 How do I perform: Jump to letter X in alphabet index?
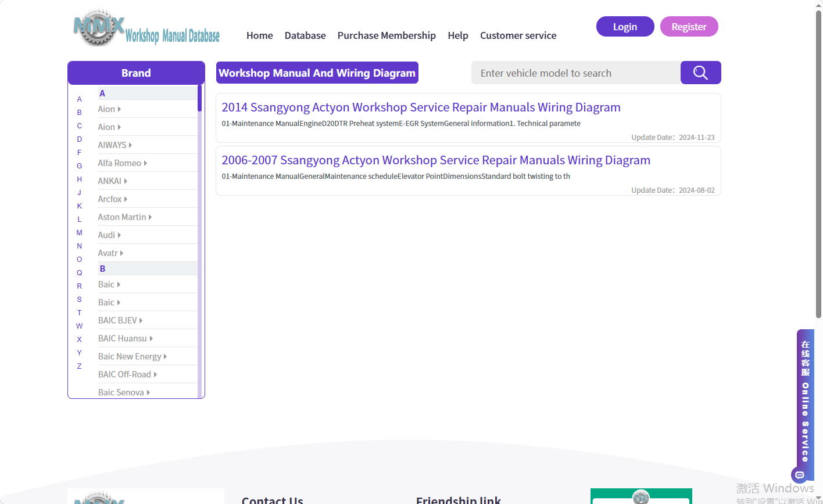click(x=80, y=340)
